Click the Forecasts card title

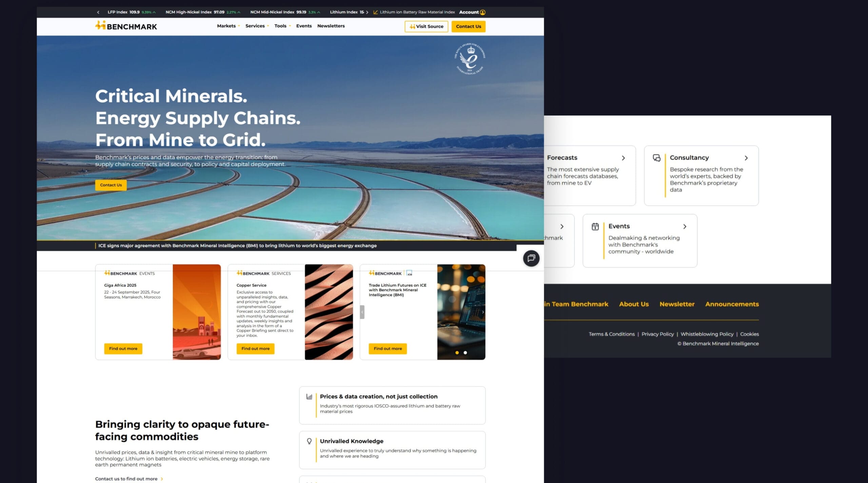click(x=562, y=158)
